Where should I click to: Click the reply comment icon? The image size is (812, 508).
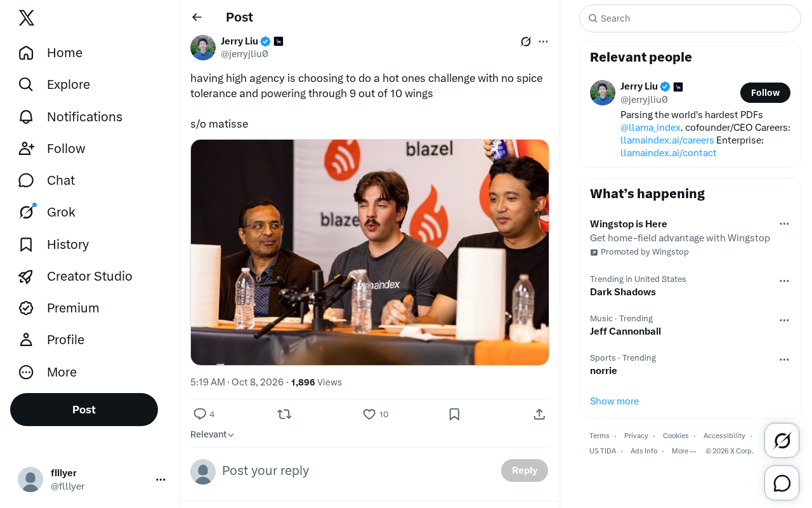click(200, 414)
